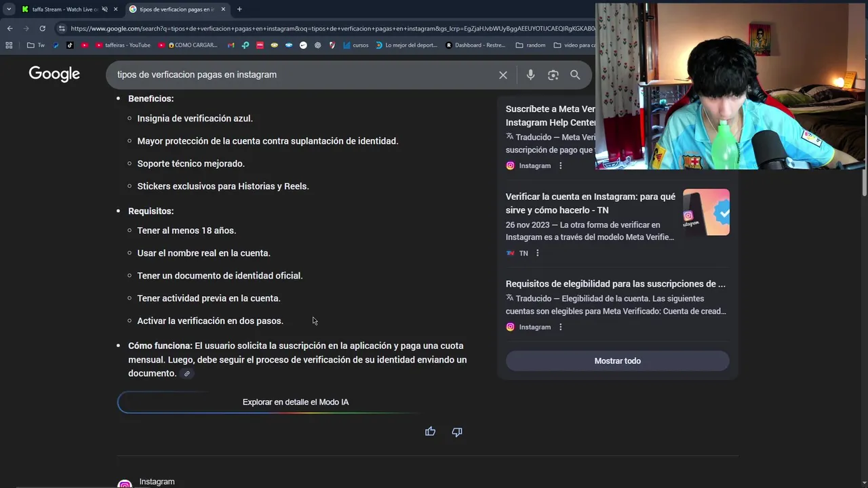The image size is (868, 488).
Task: Reload the page
Action: pyautogui.click(x=42, y=28)
